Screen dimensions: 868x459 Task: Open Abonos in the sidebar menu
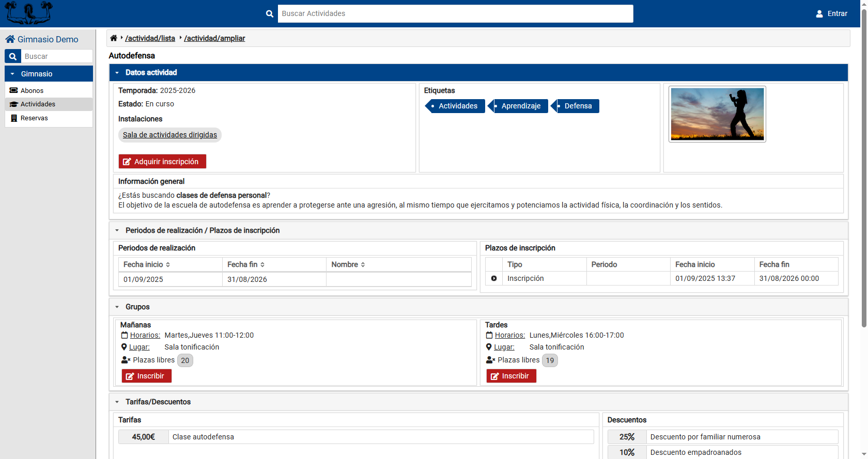32,90
